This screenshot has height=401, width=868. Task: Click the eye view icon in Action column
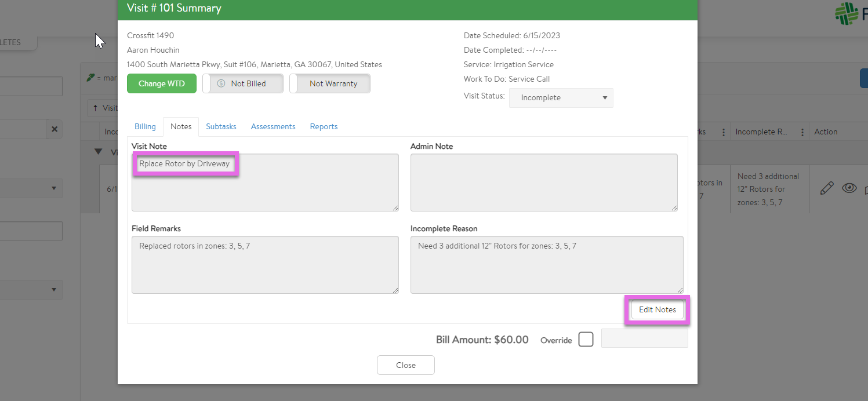849,188
